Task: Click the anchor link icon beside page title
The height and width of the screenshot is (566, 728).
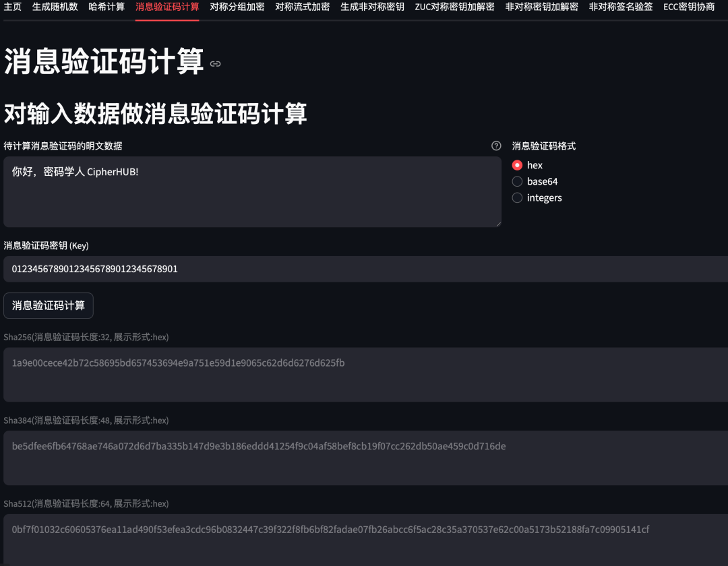Action: click(x=215, y=64)
